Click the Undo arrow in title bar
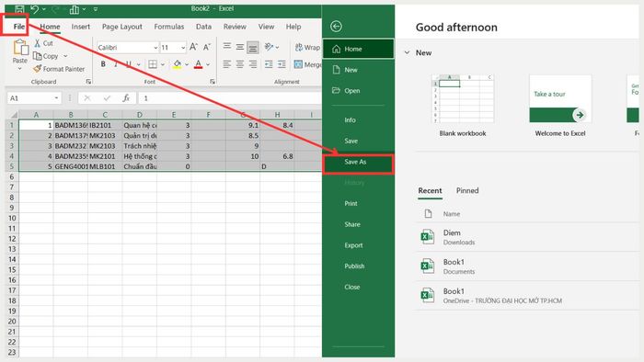The width and height of the screenshot is (644, 362). (35, 9)
